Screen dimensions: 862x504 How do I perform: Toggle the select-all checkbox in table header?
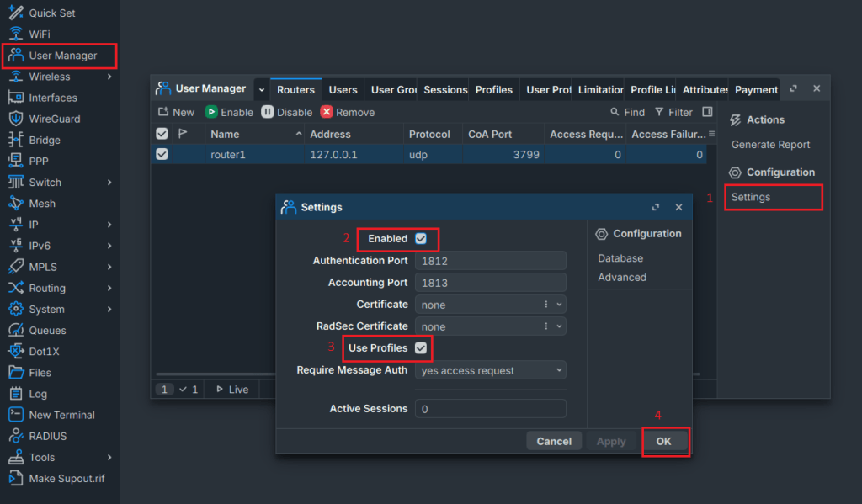pyautogui.click(x=162, y=134)
